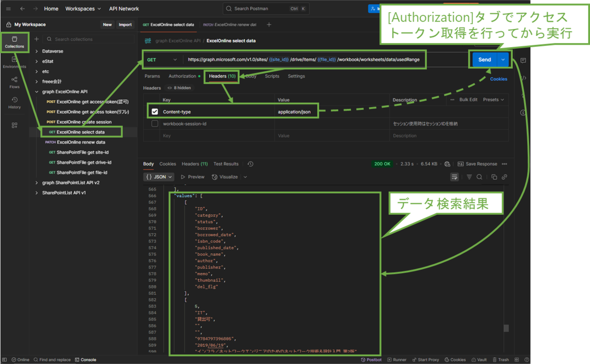Viewport: 590px width, 364px height.
Task: Open the Cookies link under Send
Action: pos(499,79)
